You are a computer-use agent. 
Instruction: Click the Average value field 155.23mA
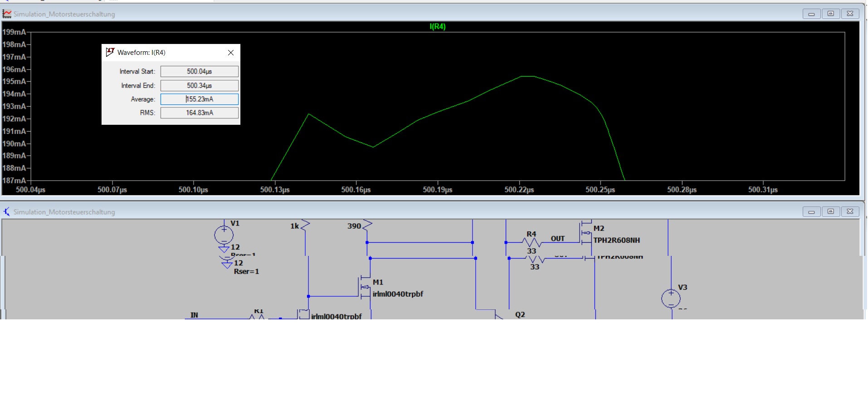(200, 99)
